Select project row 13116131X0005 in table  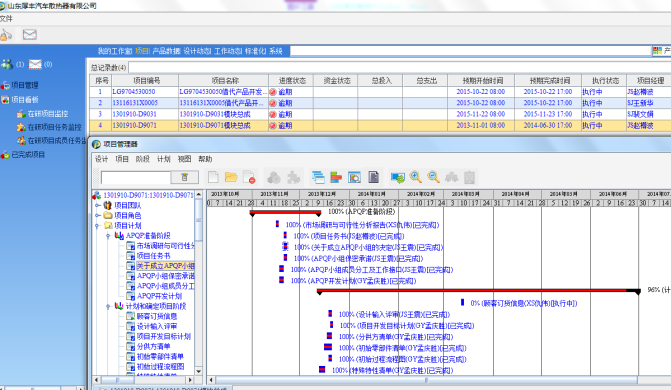tap(380, 103)
